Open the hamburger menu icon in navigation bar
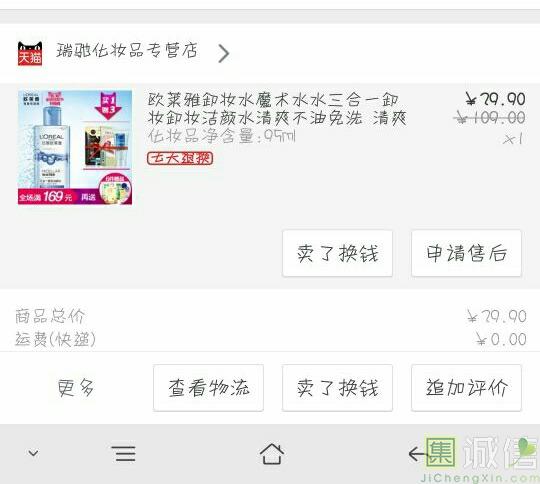This screenshot has width=540, height=484. pyautogui.click(x=125, y=453)
